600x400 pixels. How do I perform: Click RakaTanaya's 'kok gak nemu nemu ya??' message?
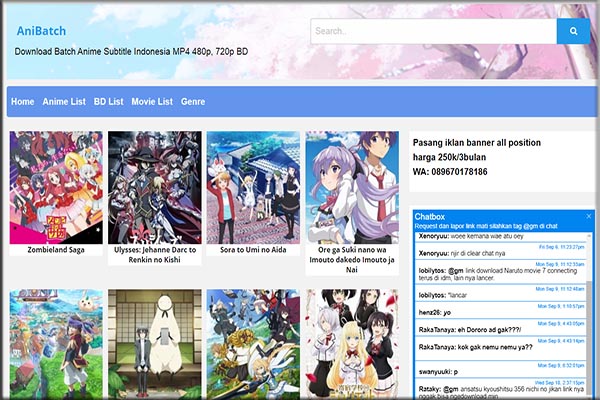(x=501, y=348)
